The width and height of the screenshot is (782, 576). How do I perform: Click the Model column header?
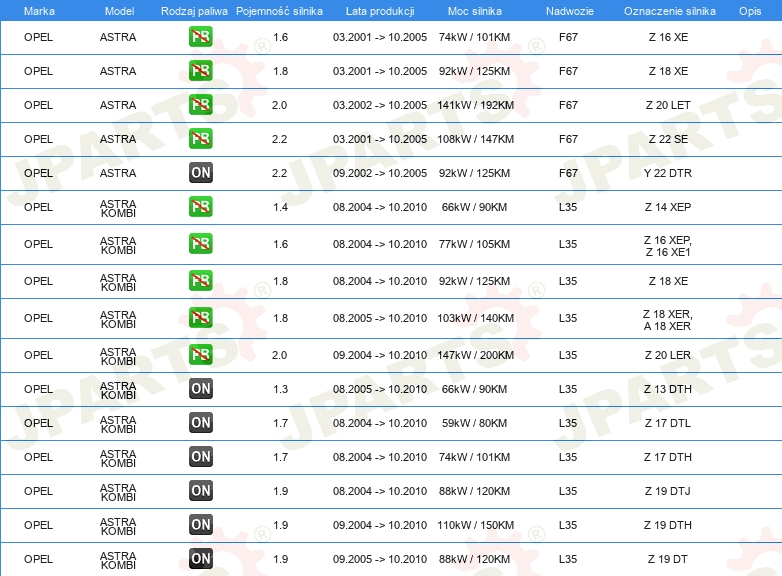pos(119,11)
